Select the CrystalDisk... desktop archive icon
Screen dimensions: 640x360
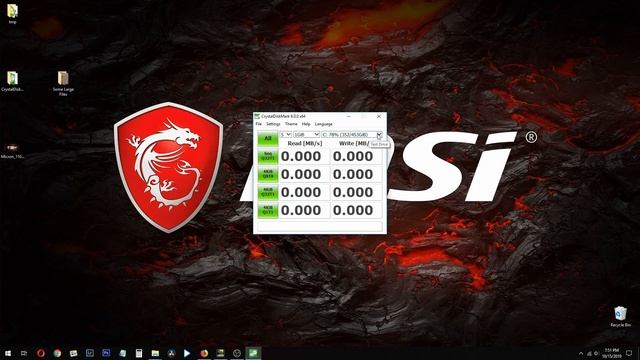[13, 81]
